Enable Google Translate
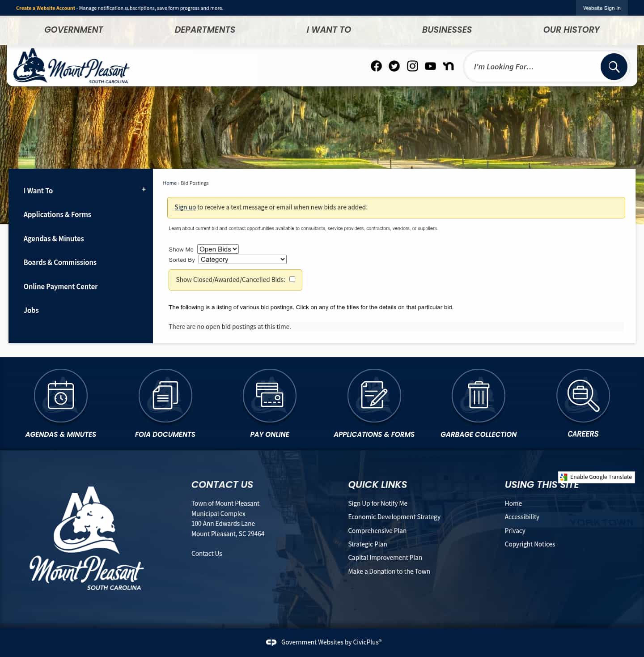 point(596,477)
